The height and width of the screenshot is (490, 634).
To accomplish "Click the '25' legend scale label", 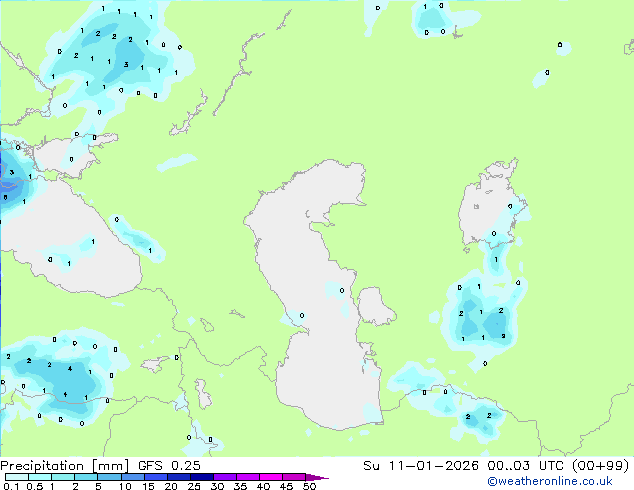I will point(194,486).
